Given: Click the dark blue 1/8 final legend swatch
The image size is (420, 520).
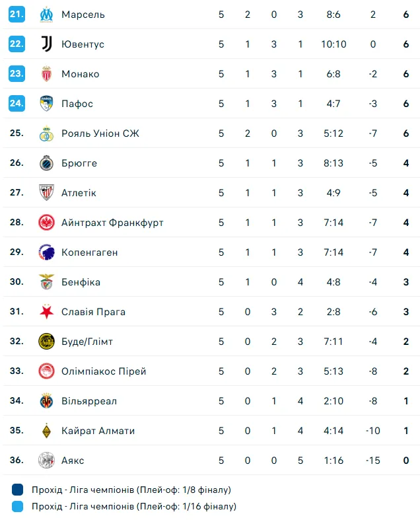Looking at the screenshot, I should 17,490.
